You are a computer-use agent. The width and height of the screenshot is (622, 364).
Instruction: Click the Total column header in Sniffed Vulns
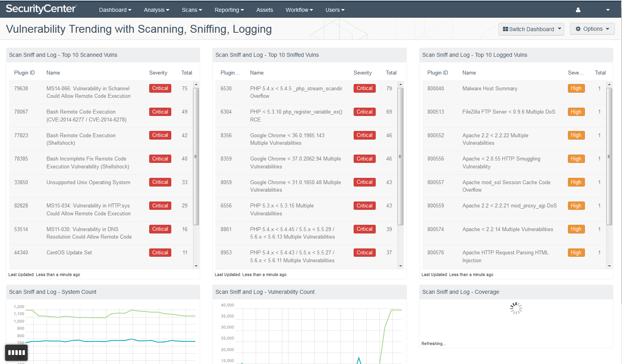391,73
